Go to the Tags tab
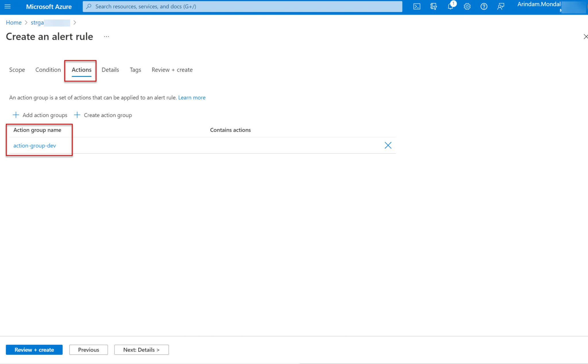 (135, 70)
